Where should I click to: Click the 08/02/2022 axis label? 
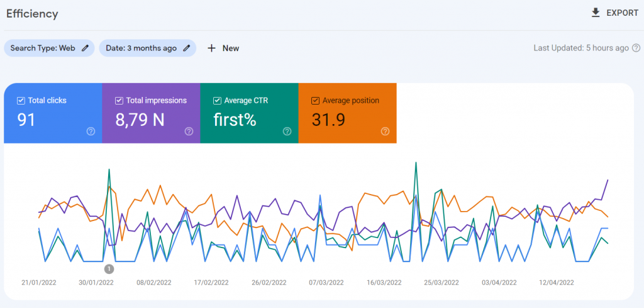154,283
